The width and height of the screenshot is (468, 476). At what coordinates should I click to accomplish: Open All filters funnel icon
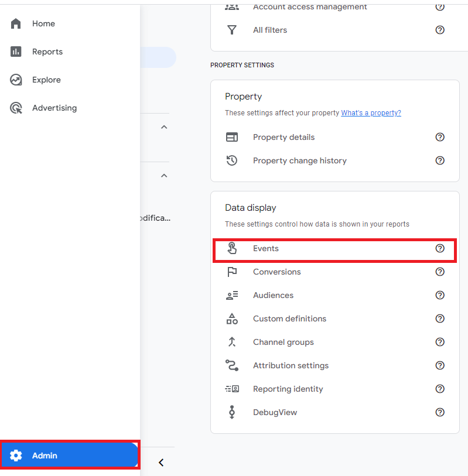pyautogui.click(x=232, y=30)
